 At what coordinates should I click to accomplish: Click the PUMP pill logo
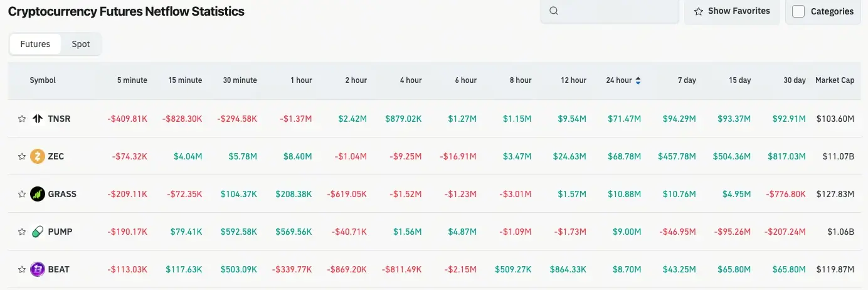coord(38,232)
